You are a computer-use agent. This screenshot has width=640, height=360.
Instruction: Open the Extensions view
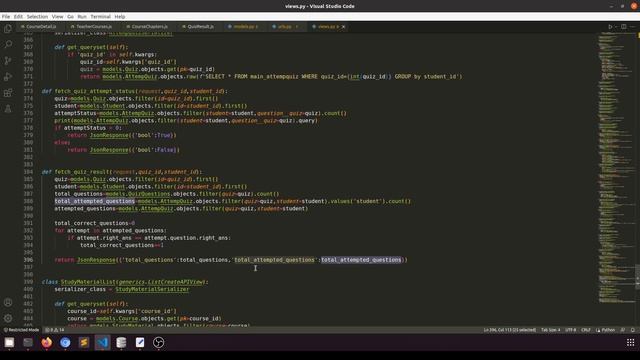coord(8,93)
